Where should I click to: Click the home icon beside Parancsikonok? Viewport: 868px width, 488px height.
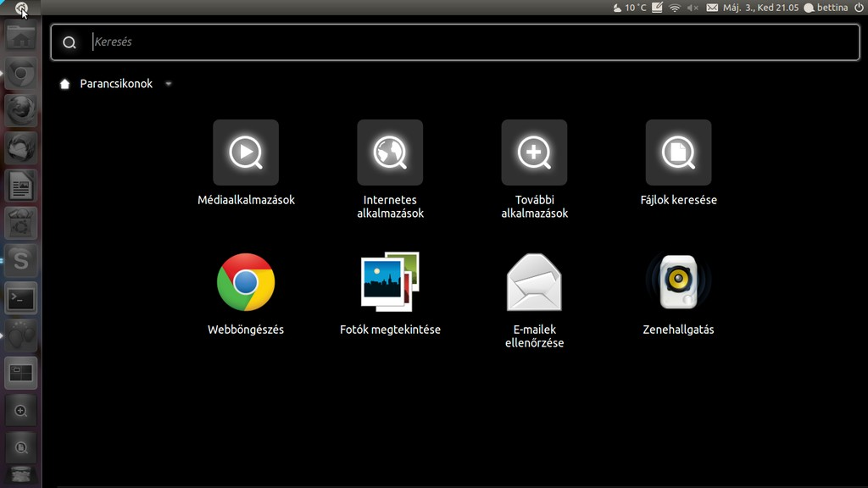[x=64, y=84]
